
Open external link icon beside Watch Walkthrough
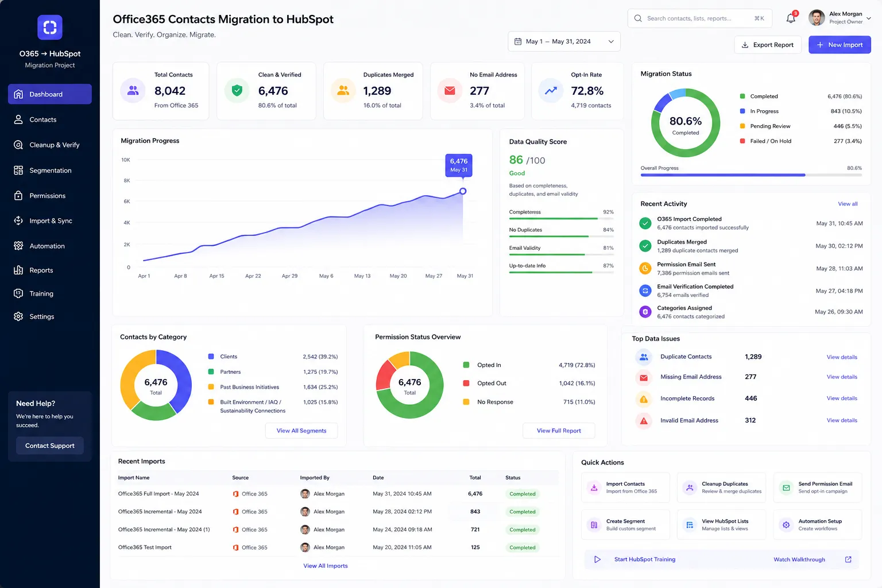coord(848,559)
